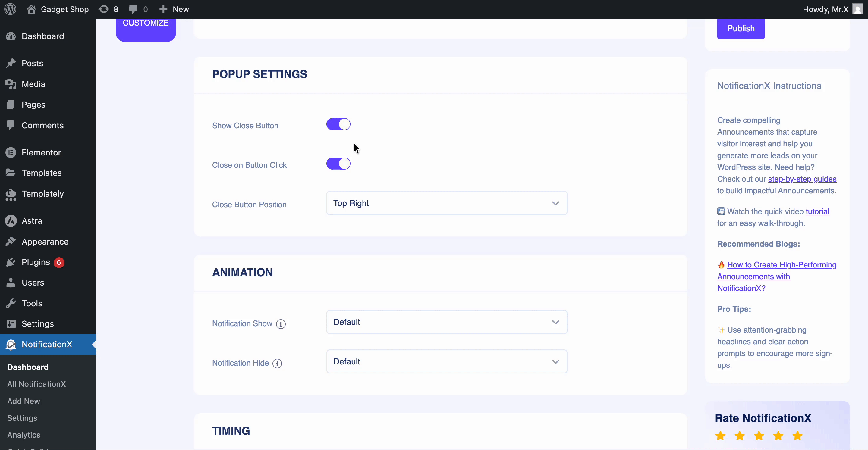The width and height of the screenshot is (868, 450).
Task: Turn off Close on Button Click
Action: (x=338, y=164)
